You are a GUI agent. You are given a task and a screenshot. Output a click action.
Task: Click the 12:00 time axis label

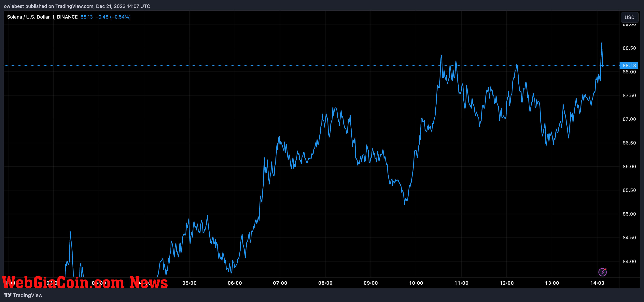(507, 283)
